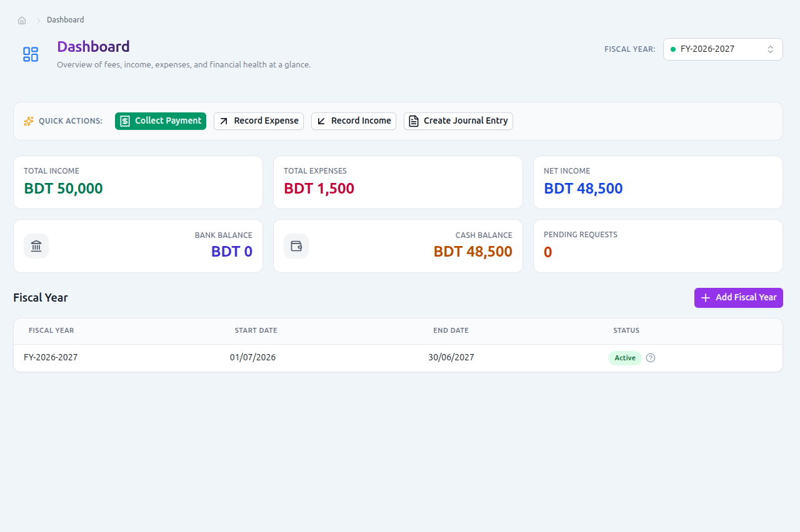Image resolution: width=800 pixels, height=532 pixels.
Task: Open Record Expense quick action
Action: click(259, 121)
